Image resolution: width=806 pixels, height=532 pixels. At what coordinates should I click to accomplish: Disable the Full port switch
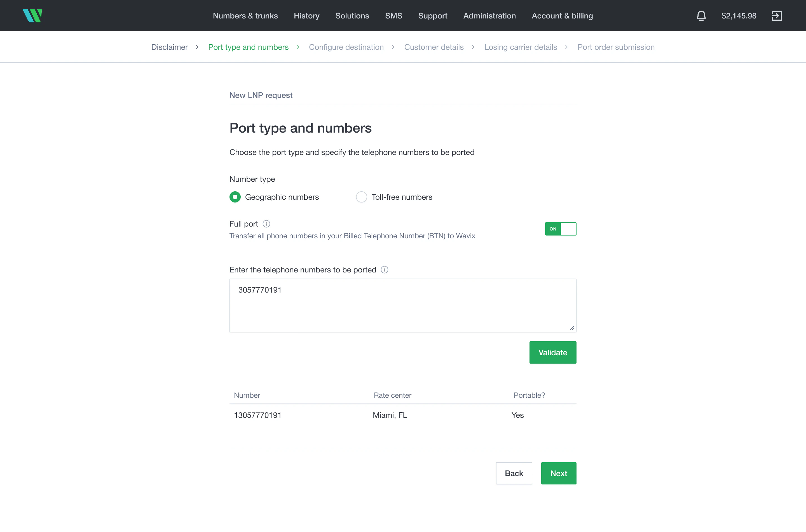[560, 229]
